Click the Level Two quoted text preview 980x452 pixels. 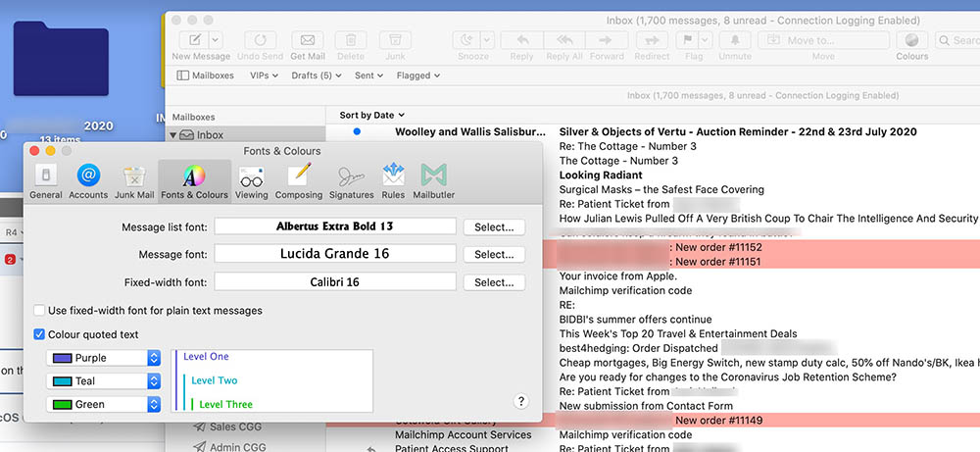pos(215,380)
